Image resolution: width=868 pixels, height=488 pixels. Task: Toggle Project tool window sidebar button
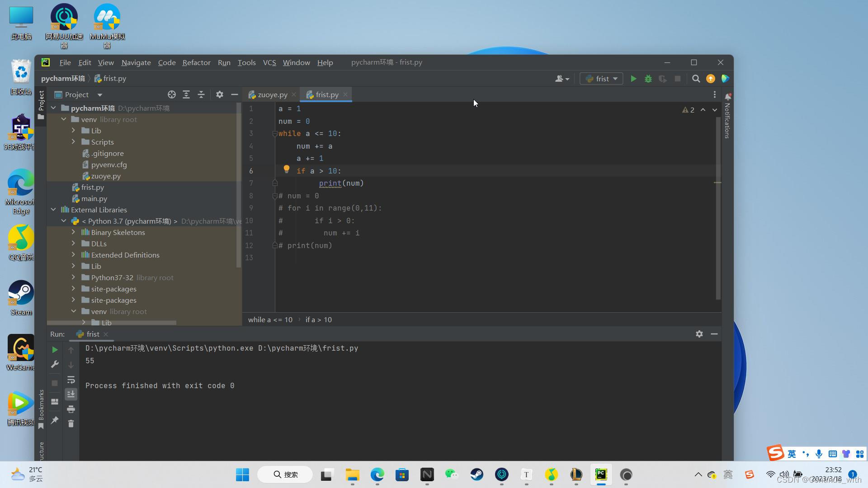pyautogui.click(x=41, y=105)
